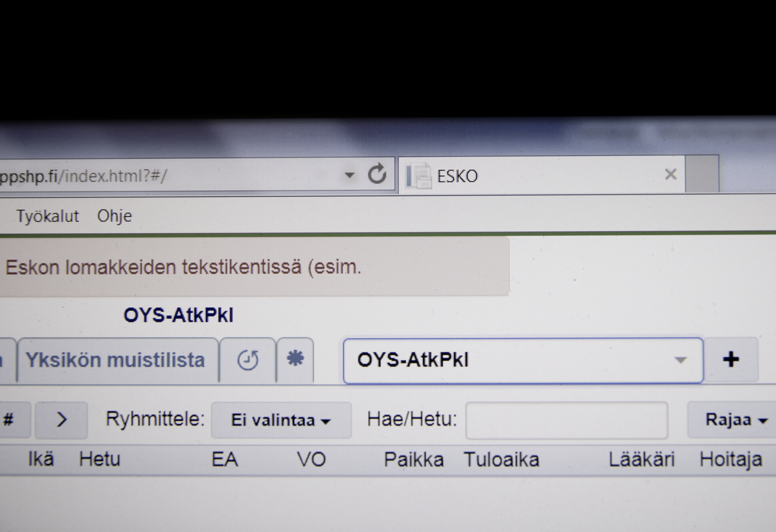Open the asterisk tab

pos(295,359)
